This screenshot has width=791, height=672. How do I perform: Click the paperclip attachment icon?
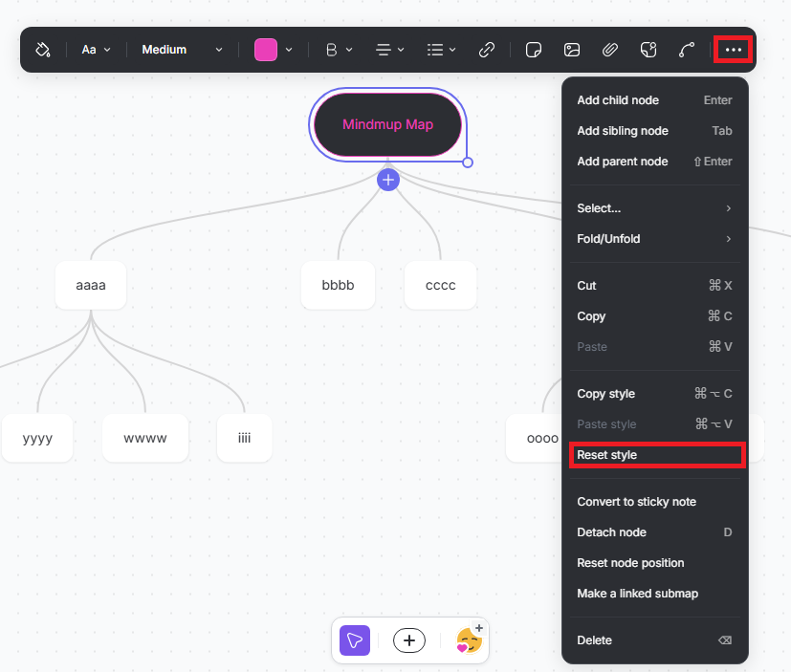[x=609, y=50]
